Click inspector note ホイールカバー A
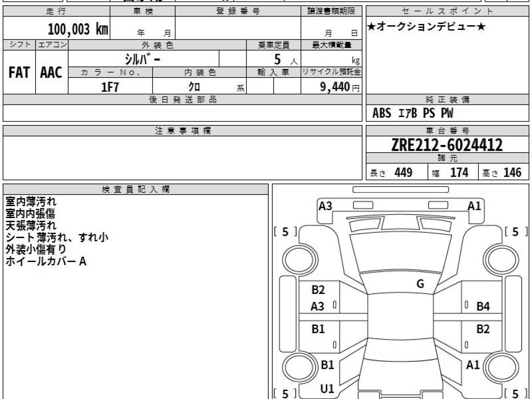This screenshot has width=532, height=399. (46, 262)
